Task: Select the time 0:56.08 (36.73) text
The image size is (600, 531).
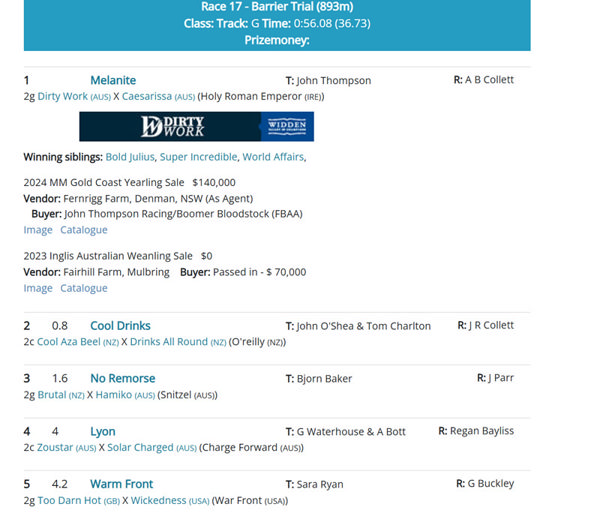Action: [x=332, y=23]
